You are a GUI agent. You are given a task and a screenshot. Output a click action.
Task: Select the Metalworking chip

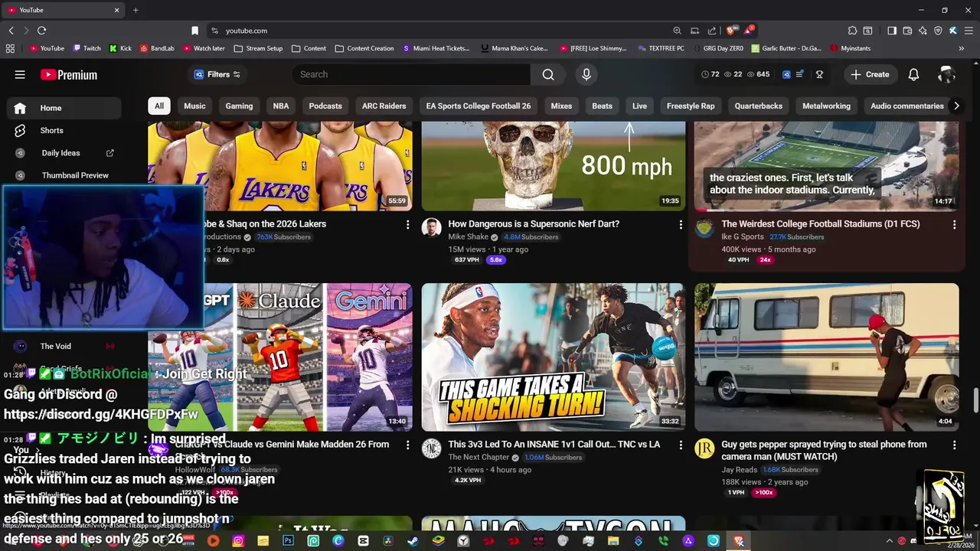(x=826, y=106)
